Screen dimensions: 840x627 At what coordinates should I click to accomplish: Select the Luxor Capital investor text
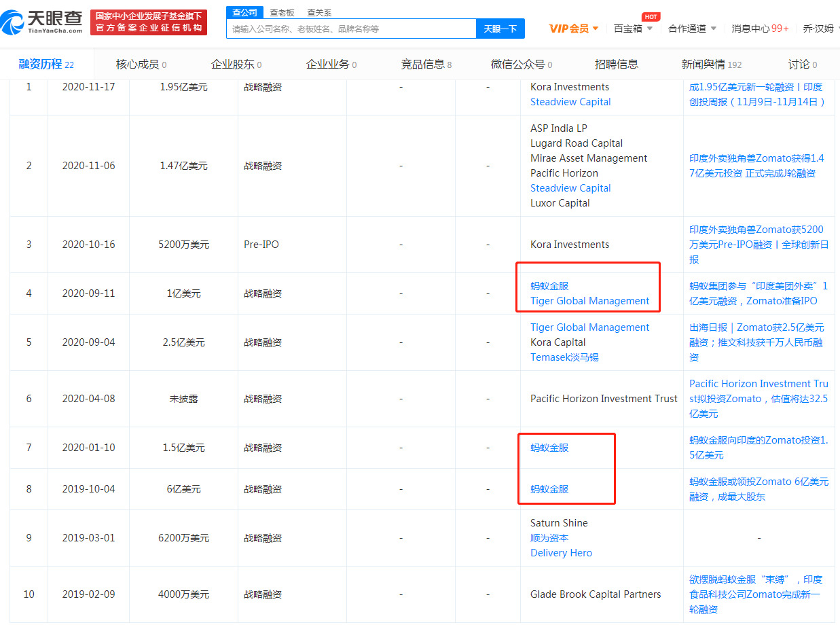560,203
